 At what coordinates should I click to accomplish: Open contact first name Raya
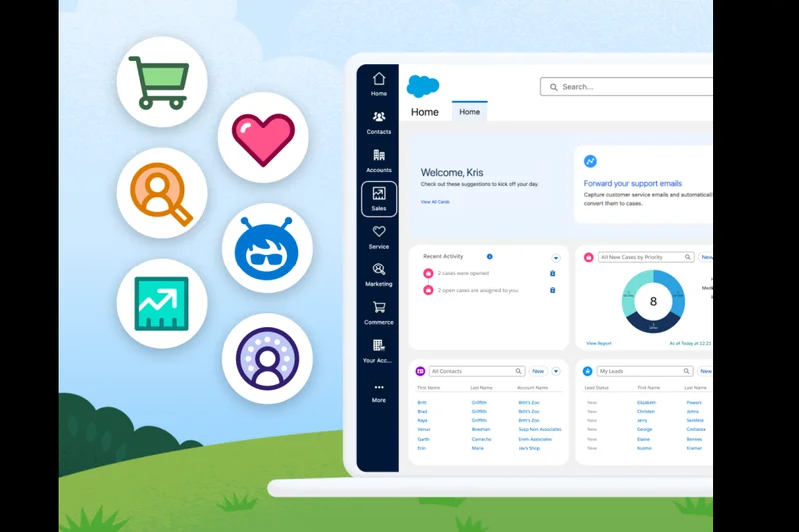click(x=422, y=420)
